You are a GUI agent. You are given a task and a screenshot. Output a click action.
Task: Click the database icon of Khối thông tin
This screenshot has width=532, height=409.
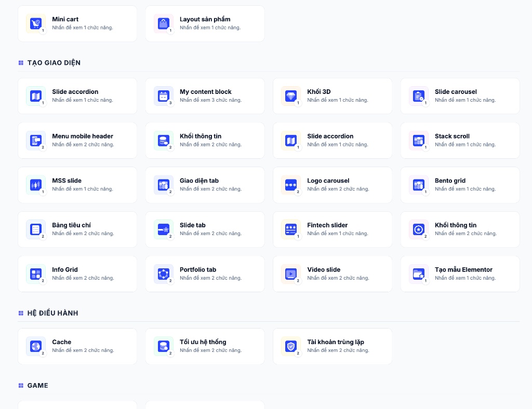pyautogui.click(x=163, y=140)
